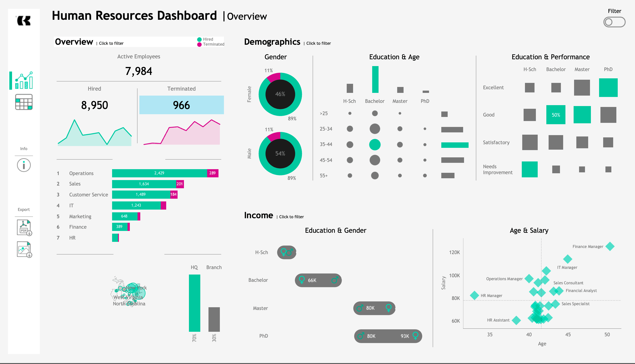This screenshot has width=635, height=364.
Task: Click the HQ 70% bar
Action: tap(194, 303)
